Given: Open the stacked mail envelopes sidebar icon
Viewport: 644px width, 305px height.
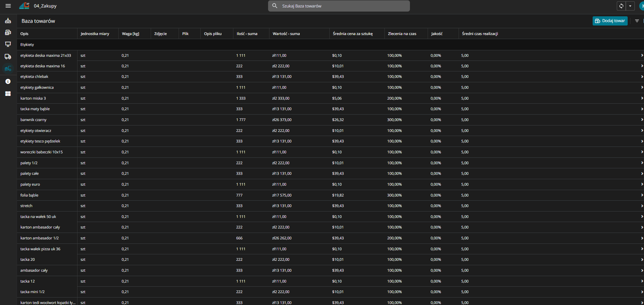Looking at the screenshot, I should (8, 33).
